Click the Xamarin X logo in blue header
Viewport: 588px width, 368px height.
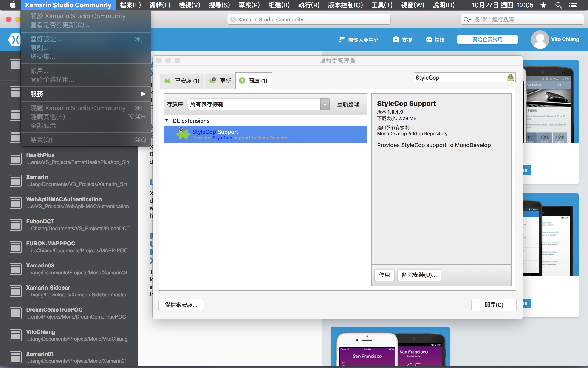(x=14, y=39)
